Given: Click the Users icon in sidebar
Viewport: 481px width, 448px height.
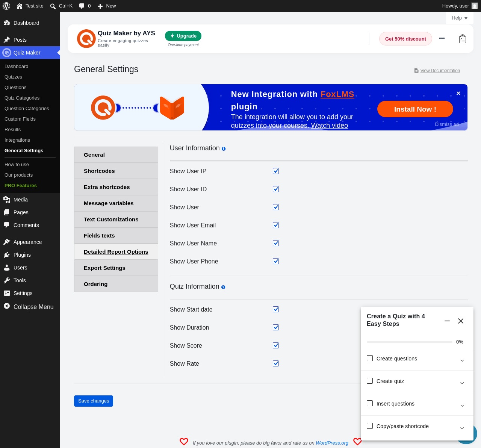Looking at the screenshot, I should tap(7, 268).
